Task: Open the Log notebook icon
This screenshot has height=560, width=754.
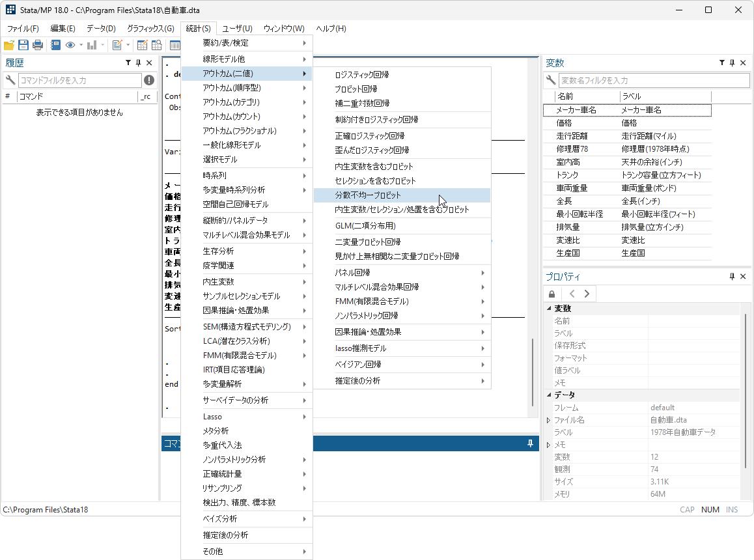Action: 56,45
